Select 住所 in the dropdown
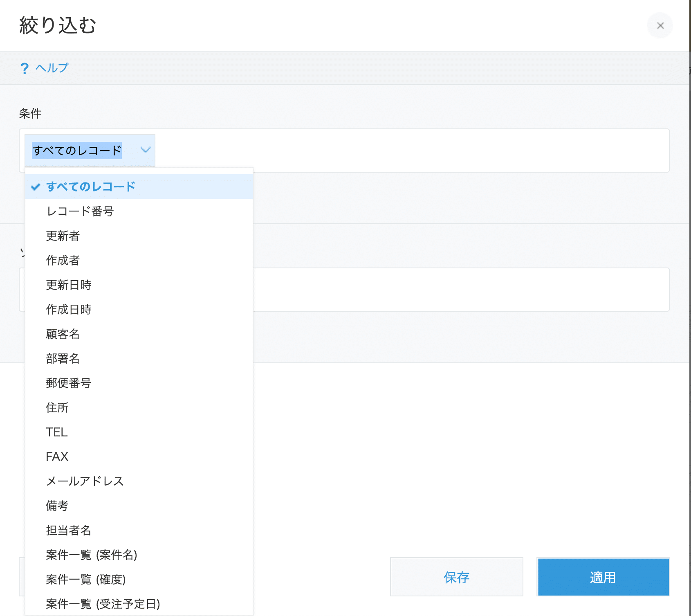Screen dimensions: 691x616 [x=57, y=407]
